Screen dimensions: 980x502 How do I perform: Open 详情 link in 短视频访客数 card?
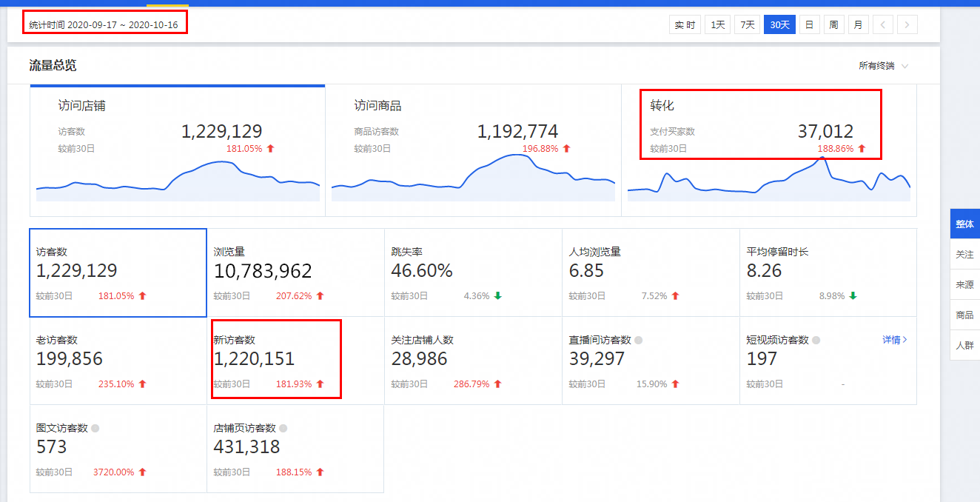pos(894,340)
